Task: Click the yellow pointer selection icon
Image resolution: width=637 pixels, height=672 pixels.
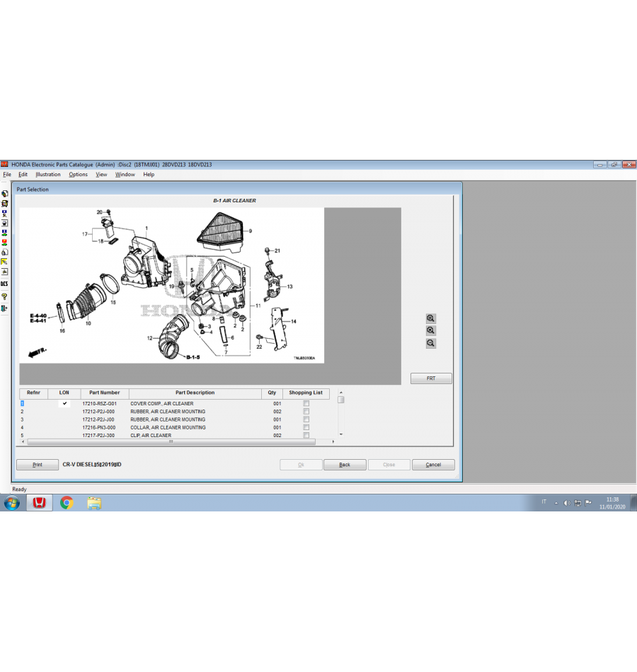Action: point(5,262)
